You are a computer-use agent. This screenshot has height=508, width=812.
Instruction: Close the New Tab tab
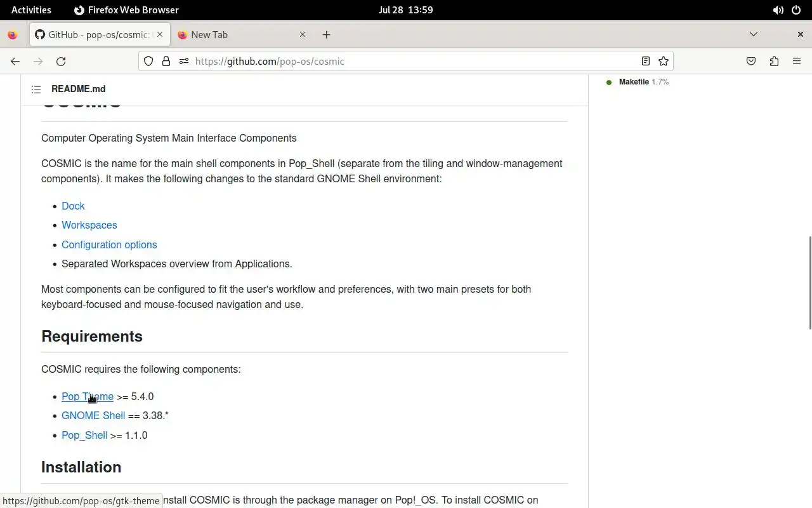[x=303, y=35]
